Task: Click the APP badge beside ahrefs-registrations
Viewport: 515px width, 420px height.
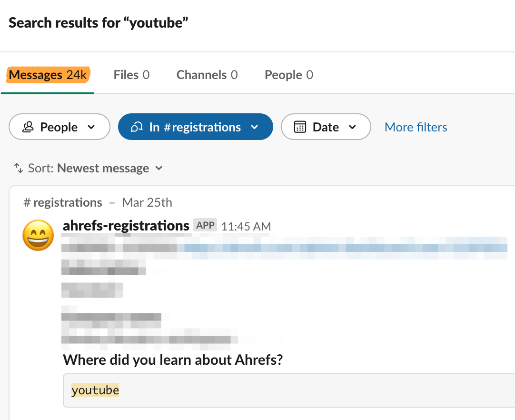Action: point(205,225)
